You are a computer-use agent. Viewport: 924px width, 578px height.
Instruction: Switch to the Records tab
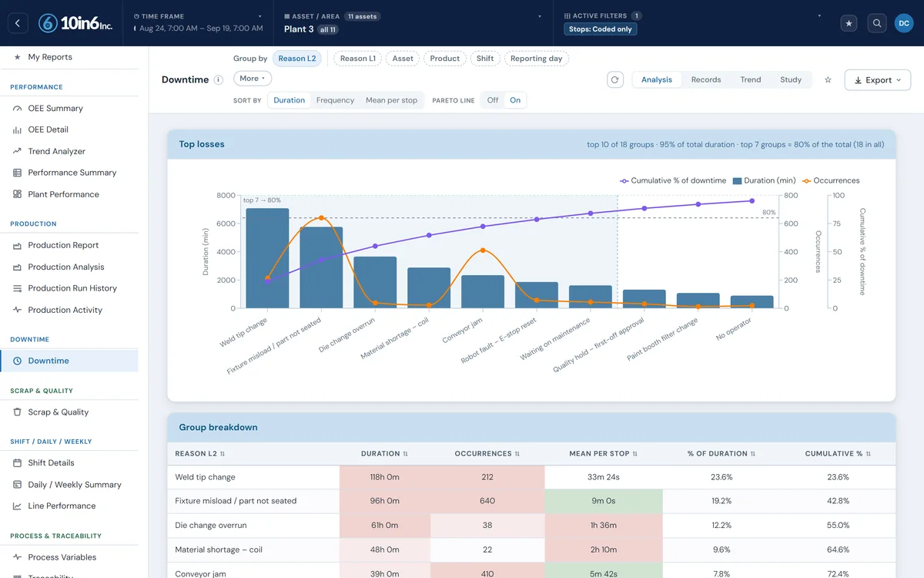coord(706,79)
